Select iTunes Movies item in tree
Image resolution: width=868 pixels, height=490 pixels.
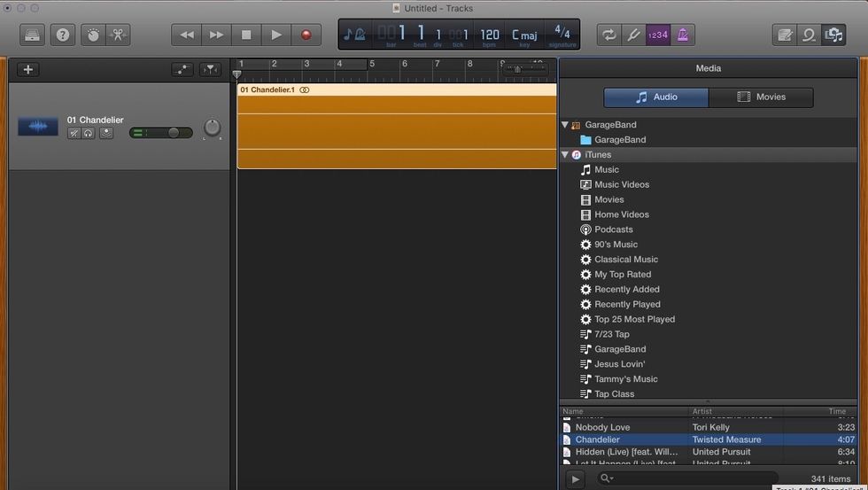pos(601,200)
